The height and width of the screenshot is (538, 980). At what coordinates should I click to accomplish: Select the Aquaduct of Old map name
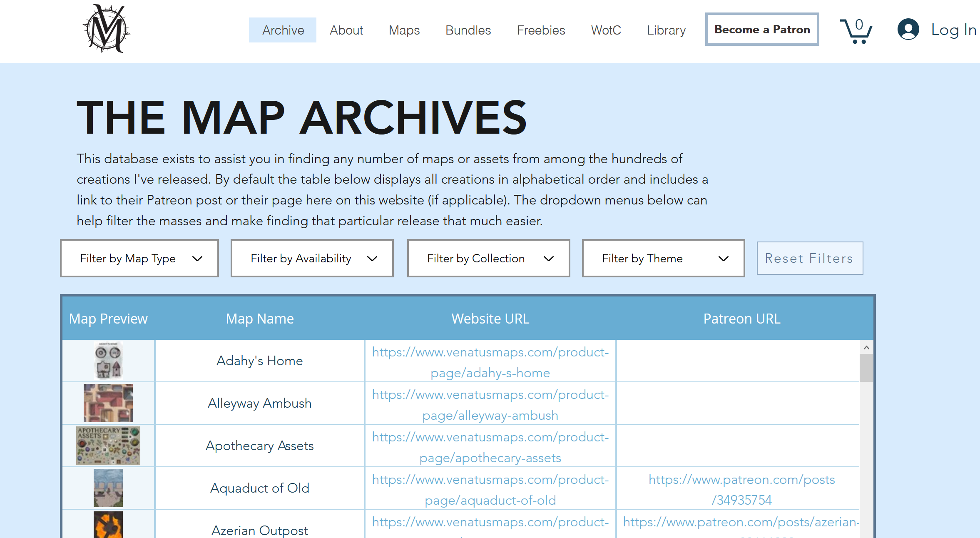260,488
